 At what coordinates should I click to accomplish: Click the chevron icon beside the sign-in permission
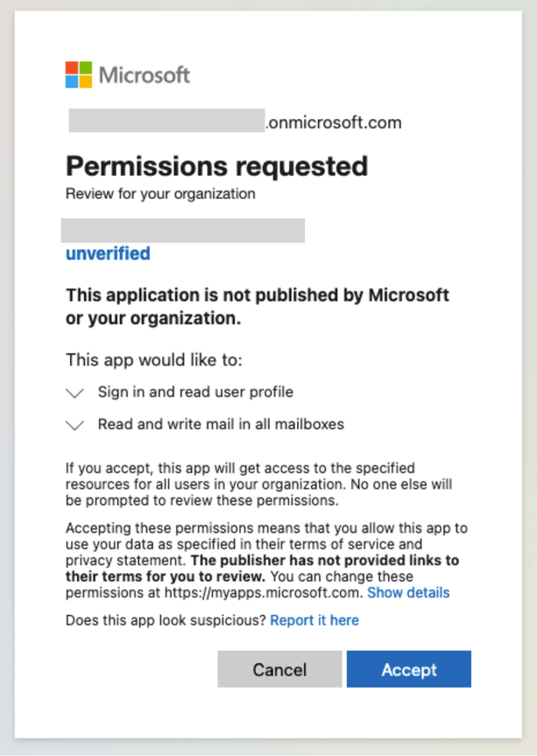pos(74,392)
